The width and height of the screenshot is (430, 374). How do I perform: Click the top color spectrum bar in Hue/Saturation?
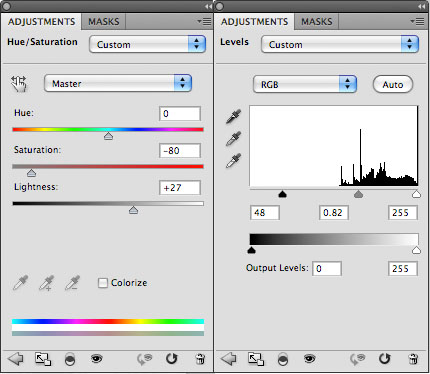coord(108,322)
